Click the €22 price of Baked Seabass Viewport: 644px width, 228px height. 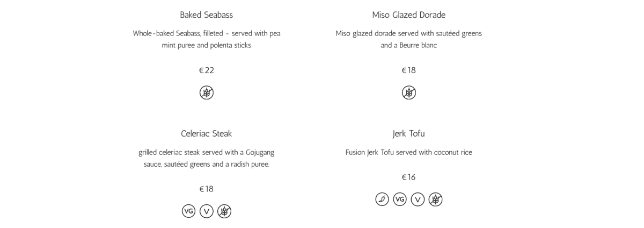point(207,70)
